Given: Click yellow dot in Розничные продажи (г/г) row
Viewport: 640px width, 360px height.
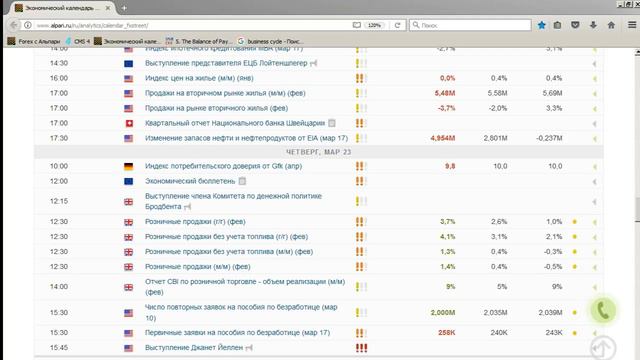Looking at the screenshot, I should (x=575, y=222).
